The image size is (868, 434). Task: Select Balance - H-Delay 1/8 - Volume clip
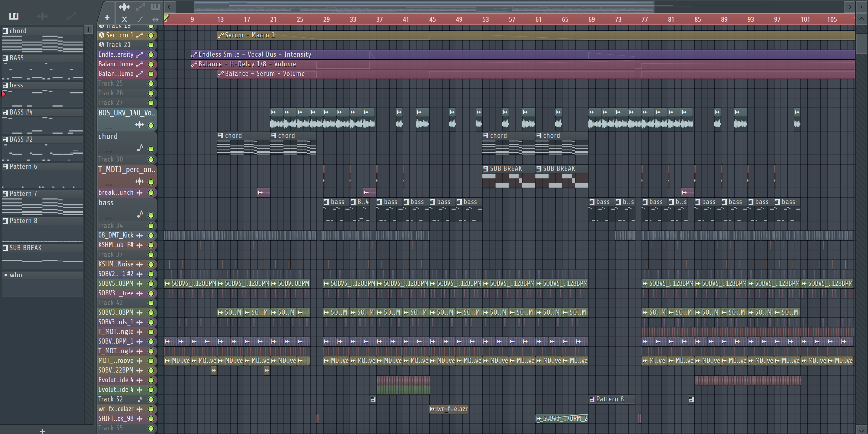(523, 64)
